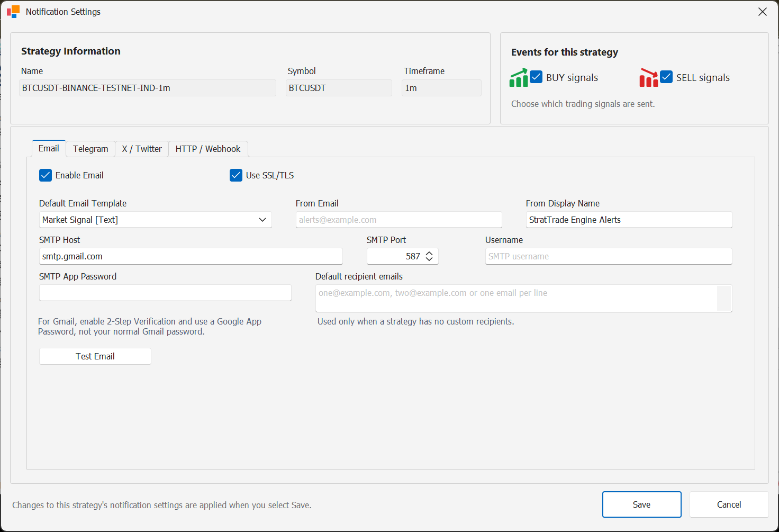Viewport: 779px width, 532px height.
Task: Save the notification settings
Action: pyautogui.click(x=642, y=504)
